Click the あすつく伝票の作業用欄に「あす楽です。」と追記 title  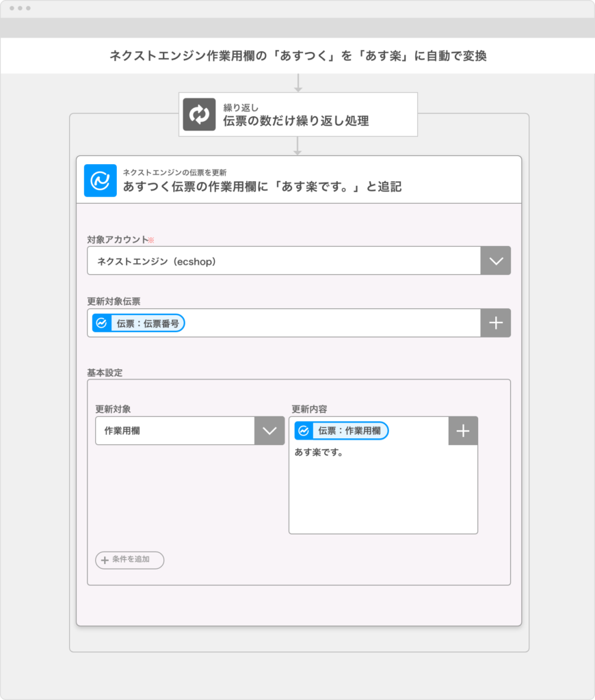coord(262,187)
